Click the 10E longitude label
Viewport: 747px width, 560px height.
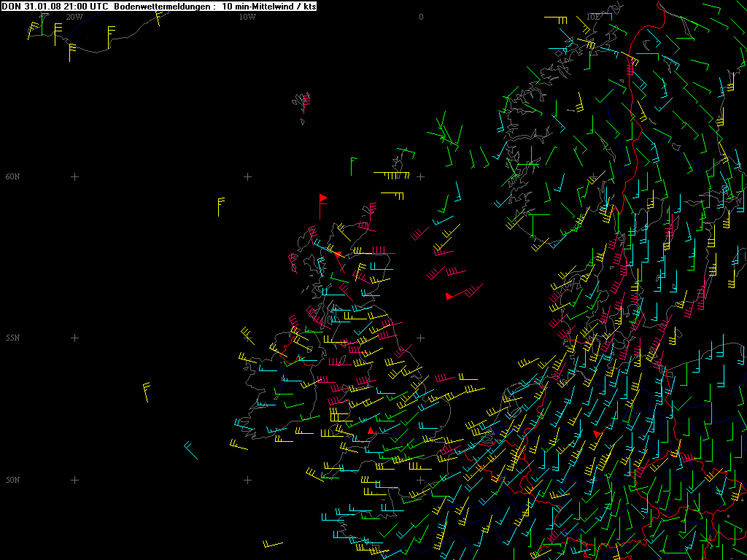pyautogui.click(x=593, y=16)
